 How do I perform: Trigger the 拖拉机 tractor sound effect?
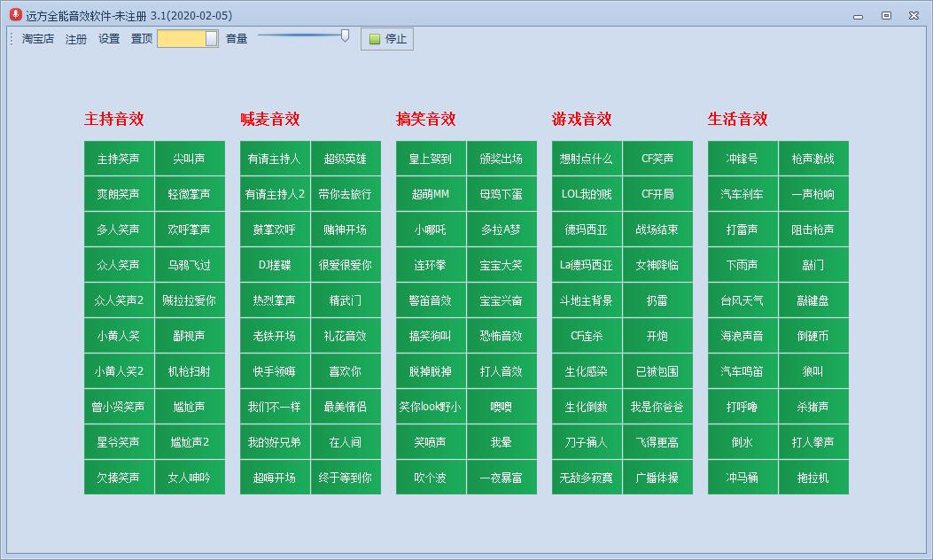pyautogui.click(x=813, y=477)
